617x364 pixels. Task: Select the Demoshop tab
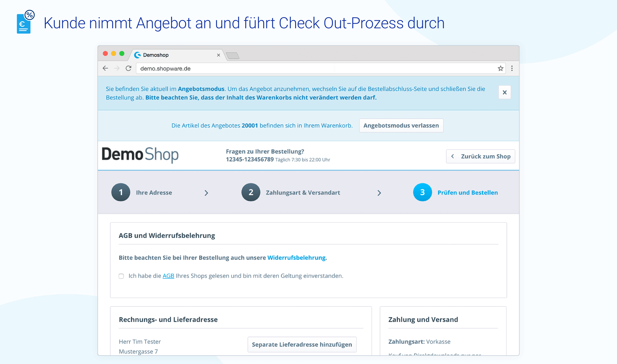177,55
